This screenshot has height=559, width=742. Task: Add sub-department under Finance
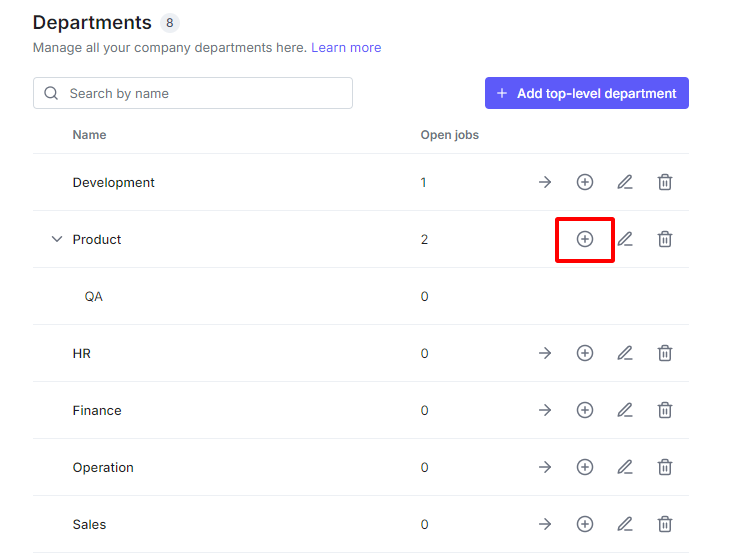[585, 410]
